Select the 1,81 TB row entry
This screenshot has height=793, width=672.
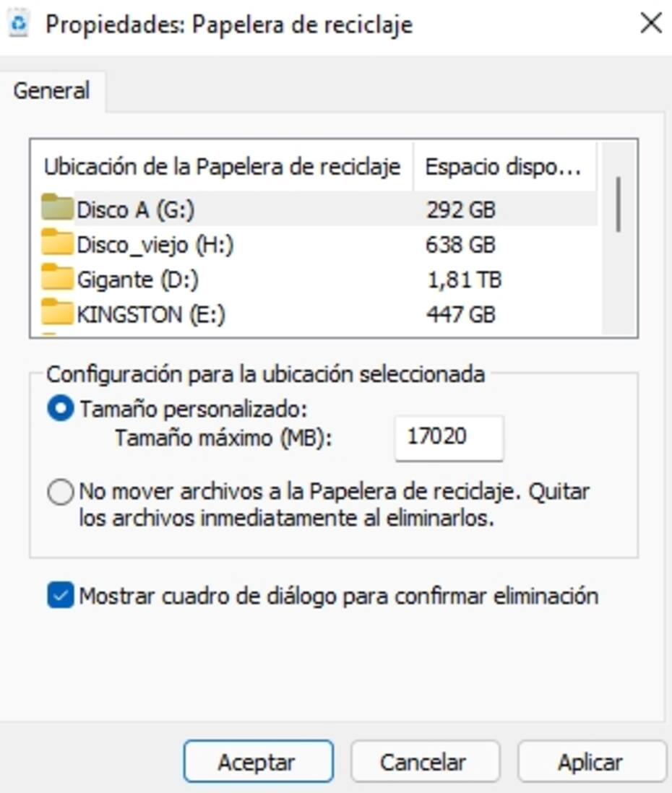(464, 279)
